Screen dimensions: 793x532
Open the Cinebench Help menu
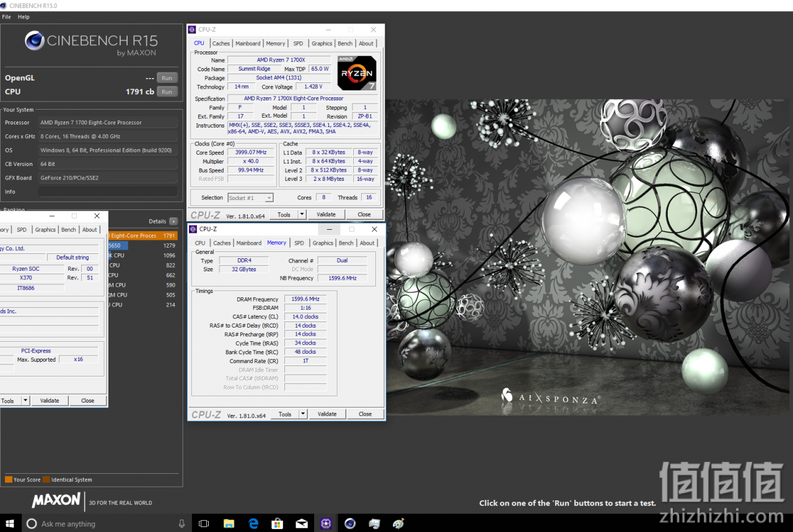click(24, 17)
